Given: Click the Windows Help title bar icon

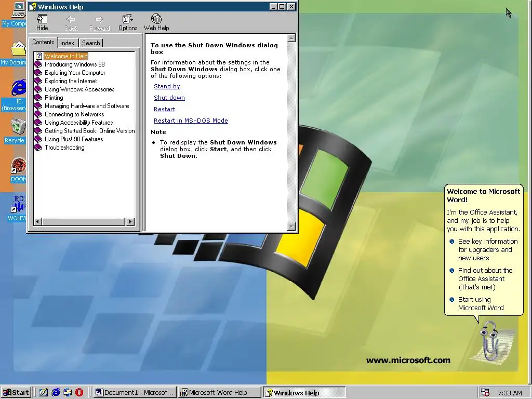Looking at the screenshot, I should 33,7.
